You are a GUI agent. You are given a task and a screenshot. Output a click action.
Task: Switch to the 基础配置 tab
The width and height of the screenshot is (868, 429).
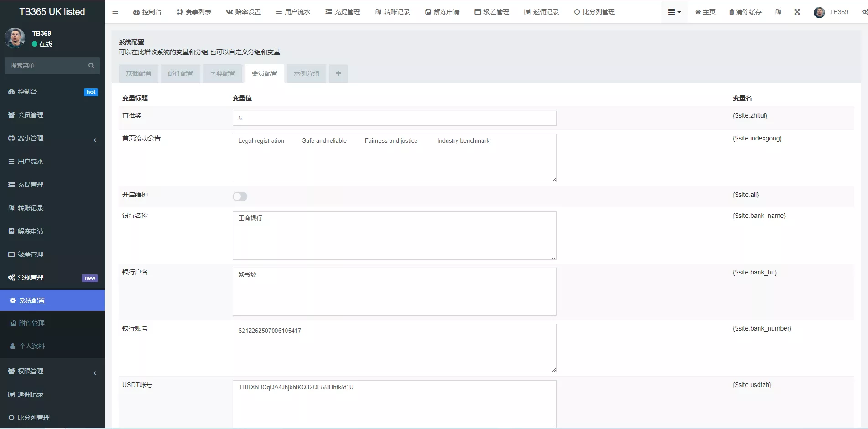coord(138,73)
